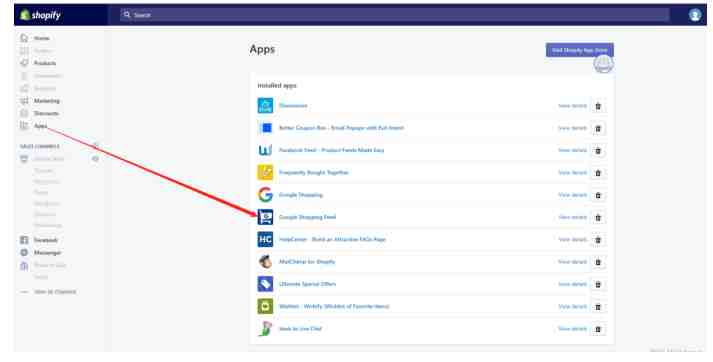Image resolution: width=713 pixels, height=362 pixels.
Task: Click the Shopify logo in the header
Action: click(40, 15)
